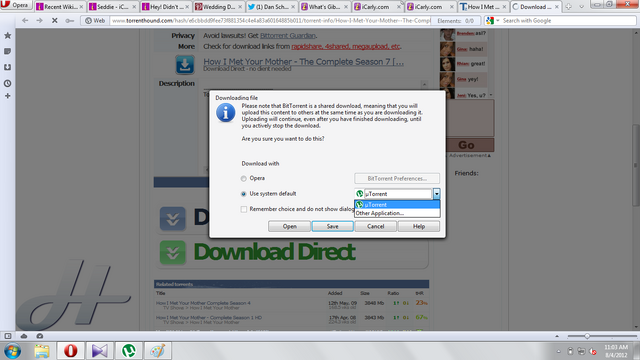
Task: Stop loading the page
Action: click(54, 20)
